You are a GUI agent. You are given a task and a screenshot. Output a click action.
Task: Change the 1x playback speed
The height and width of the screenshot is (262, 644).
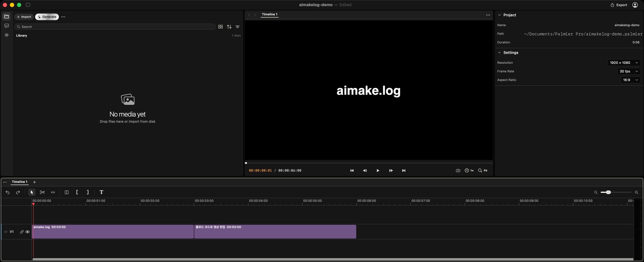[469, 171]
